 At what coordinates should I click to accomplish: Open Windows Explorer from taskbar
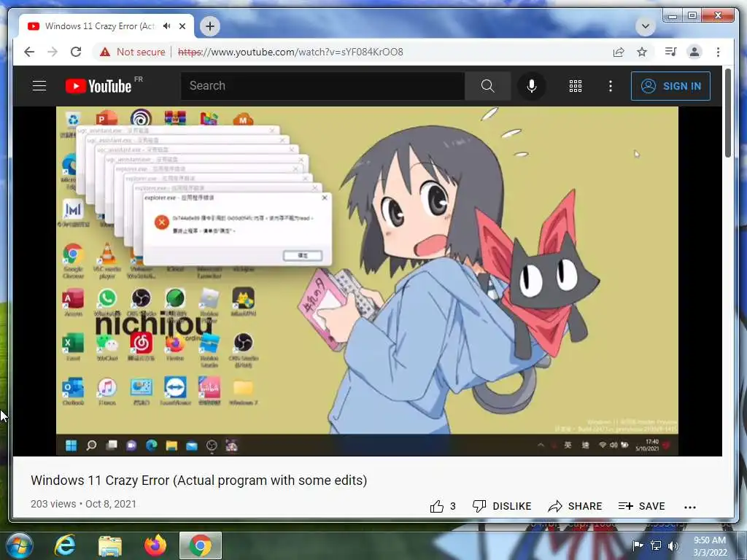point(110,545)
